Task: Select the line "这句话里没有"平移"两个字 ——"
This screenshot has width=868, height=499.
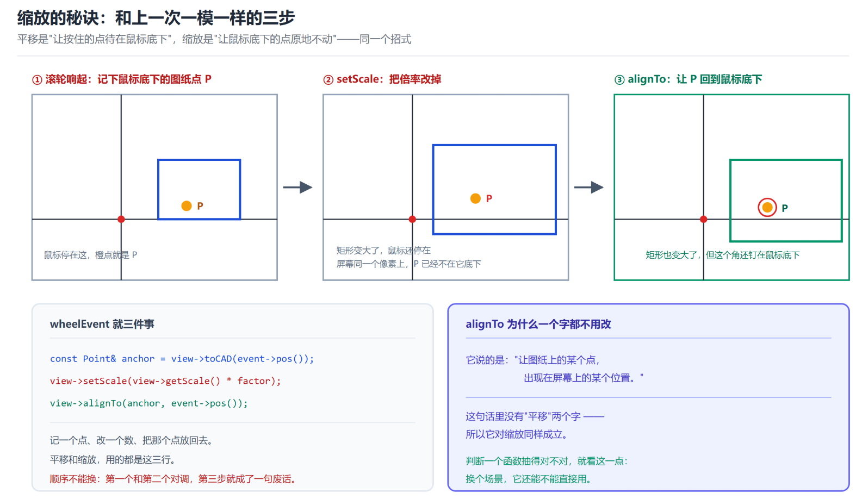Action: pyautogui.click(x=535, y=416)
